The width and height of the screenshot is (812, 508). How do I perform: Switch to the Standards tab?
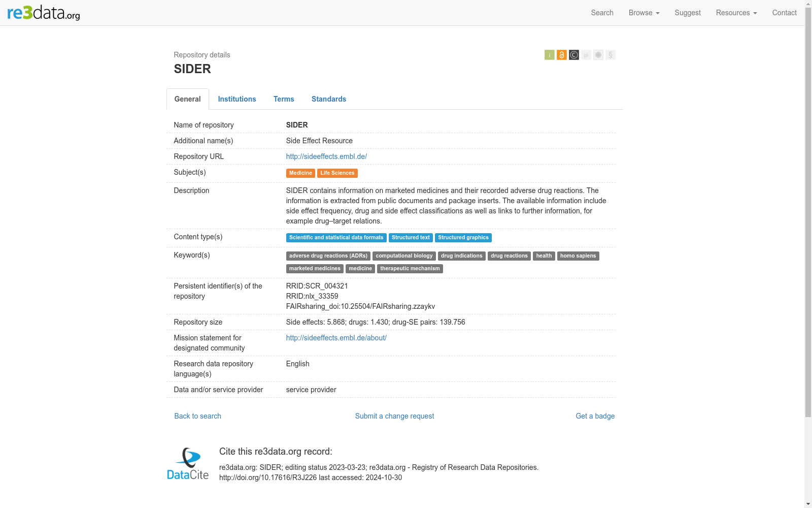(329, 99)
